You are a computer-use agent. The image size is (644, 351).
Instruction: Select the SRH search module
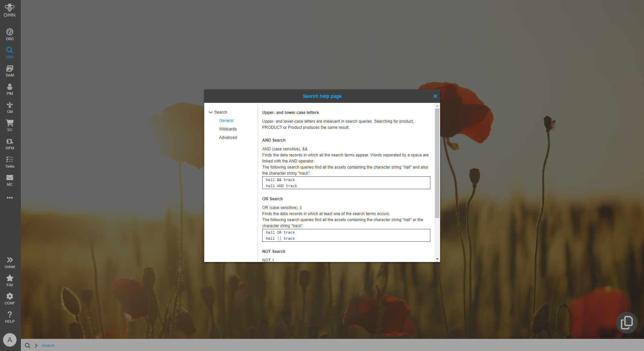pyautogui.click(x=9, y=52)
